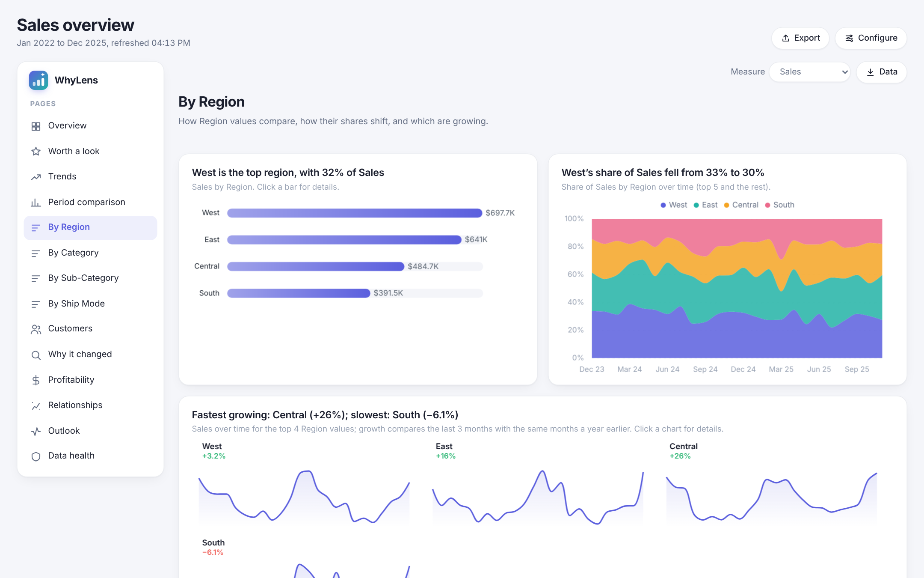Open the Customers page

point(90,329)
